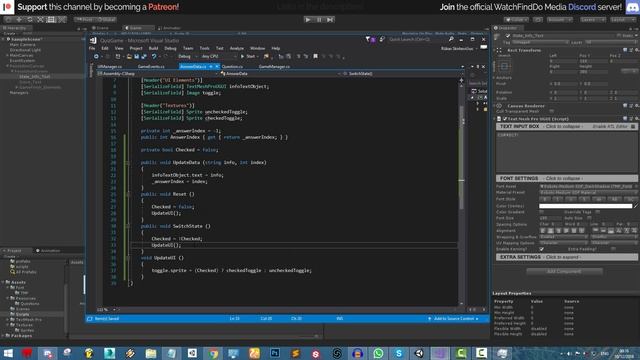The height and width of the screenshot is (360, 640).
Task: Click the WhatsApp icon in the taskbar
Action: coord(378,353)
